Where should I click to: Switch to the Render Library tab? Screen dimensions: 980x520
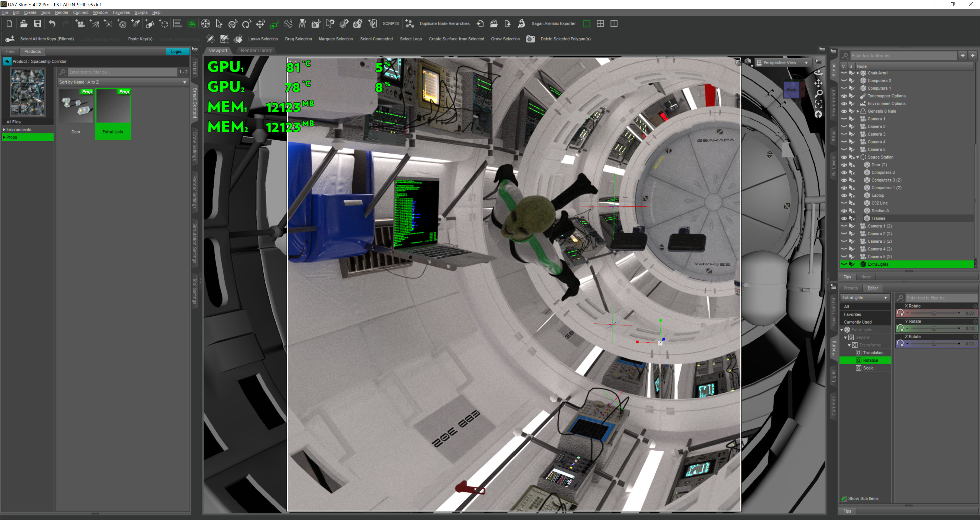click(256, 51)
